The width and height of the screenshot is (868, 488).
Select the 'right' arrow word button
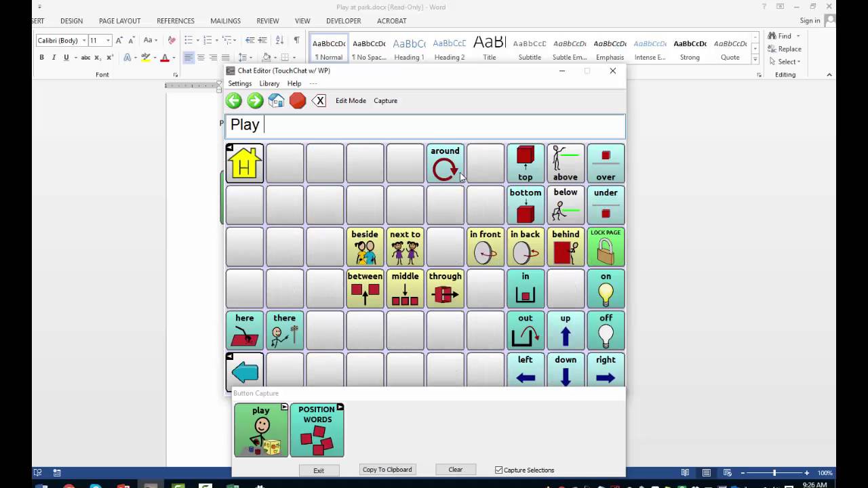tap(606, 370)
